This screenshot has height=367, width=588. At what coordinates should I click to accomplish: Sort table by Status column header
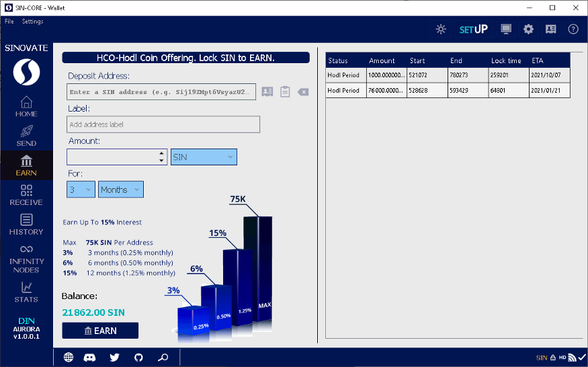346,60
